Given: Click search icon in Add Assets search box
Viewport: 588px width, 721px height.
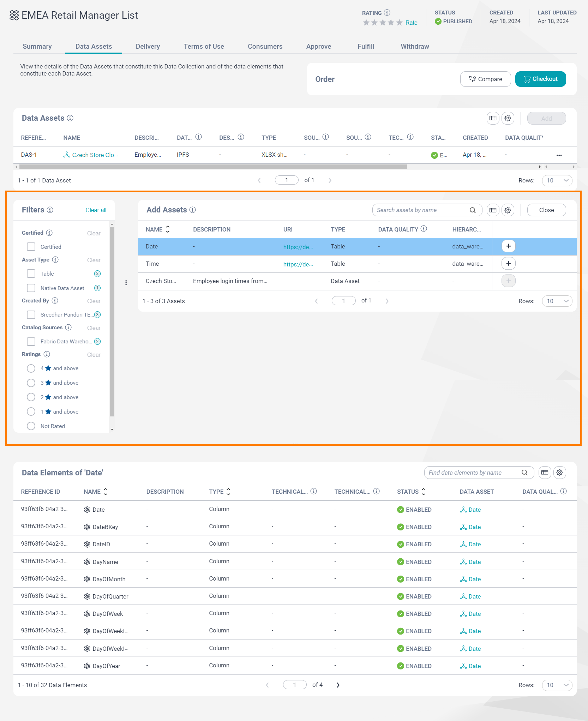Looking at the screenshot, I should [473, 210].
